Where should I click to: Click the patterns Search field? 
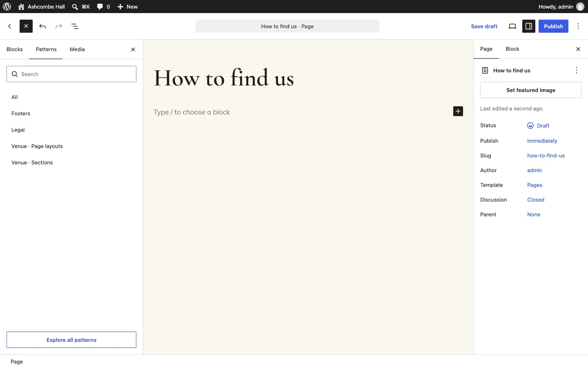click(x=71, y=74)
